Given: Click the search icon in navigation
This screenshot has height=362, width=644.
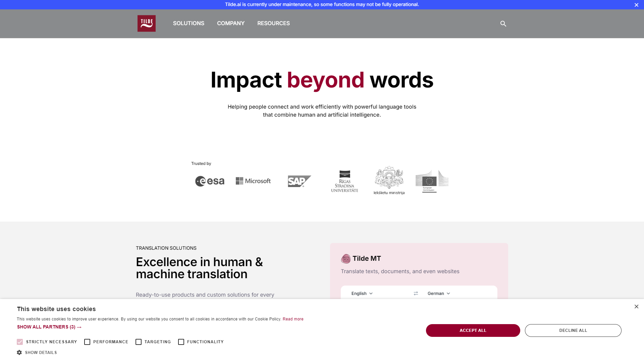Looking at the screenshot, I should point(503,23).
